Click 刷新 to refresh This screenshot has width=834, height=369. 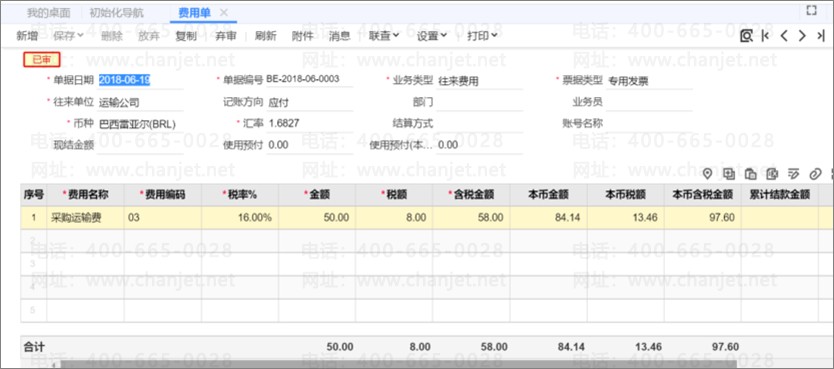265,36
